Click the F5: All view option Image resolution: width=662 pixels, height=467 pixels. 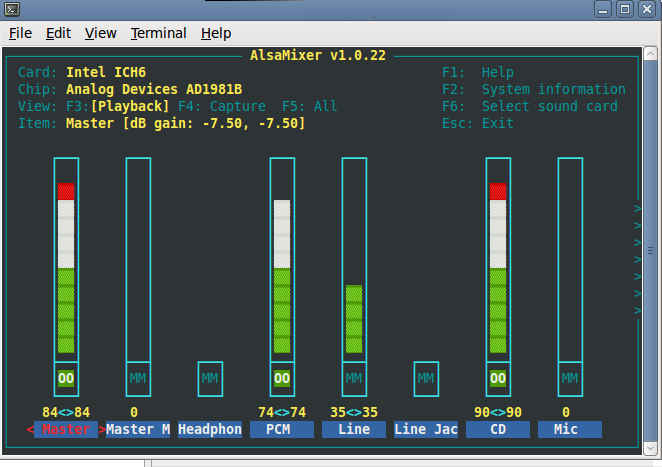pos(310,106)
